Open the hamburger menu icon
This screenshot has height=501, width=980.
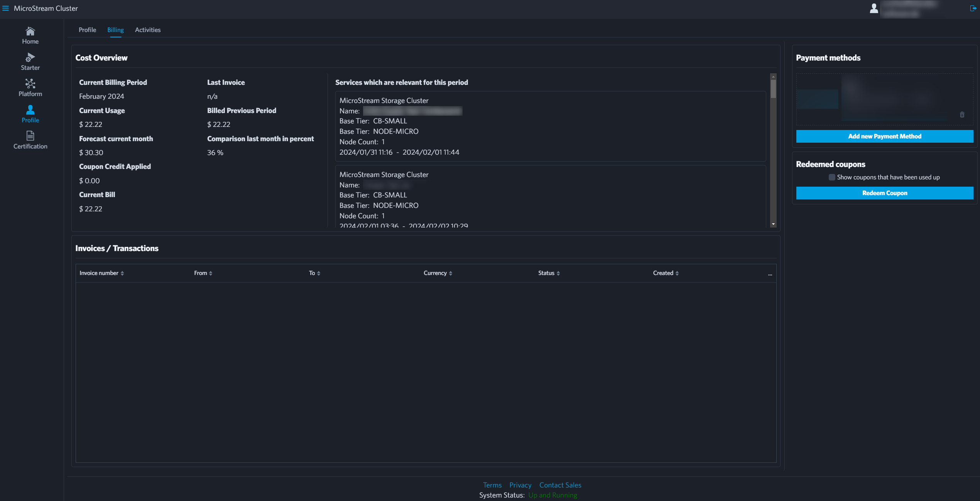pyautogui.click(x=5, y=8)
